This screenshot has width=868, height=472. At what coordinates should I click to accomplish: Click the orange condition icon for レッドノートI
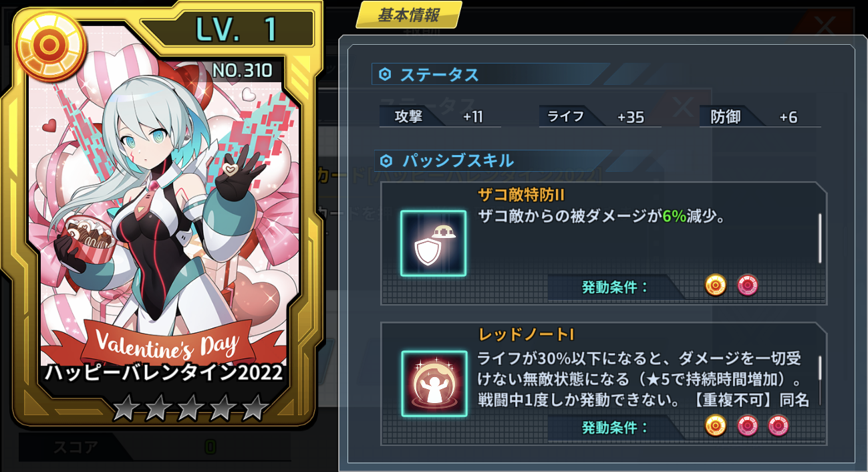(716, 425)
